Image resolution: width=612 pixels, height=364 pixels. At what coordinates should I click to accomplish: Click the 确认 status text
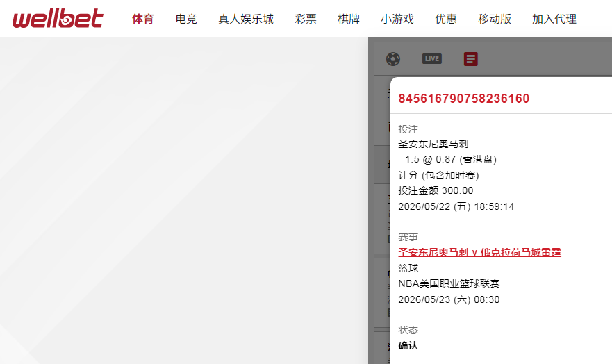[x=408, y=345]
